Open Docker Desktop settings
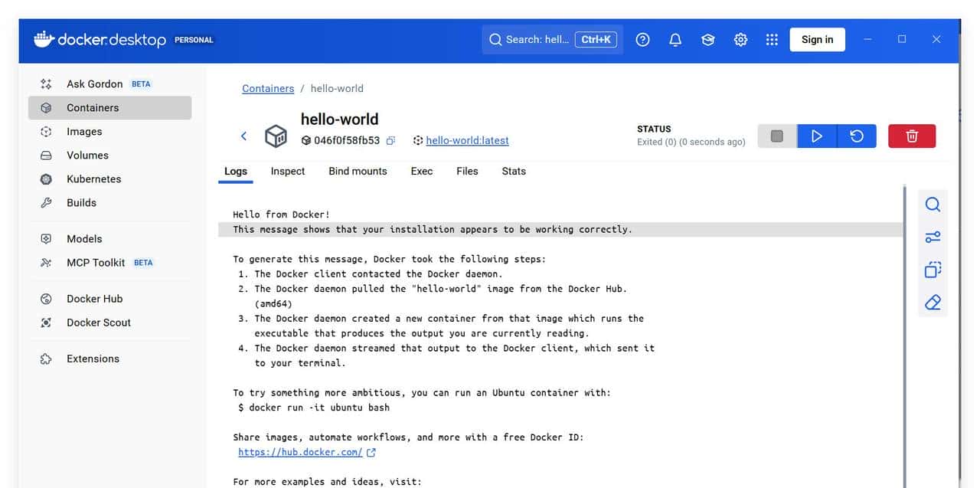 click(740, 39)
